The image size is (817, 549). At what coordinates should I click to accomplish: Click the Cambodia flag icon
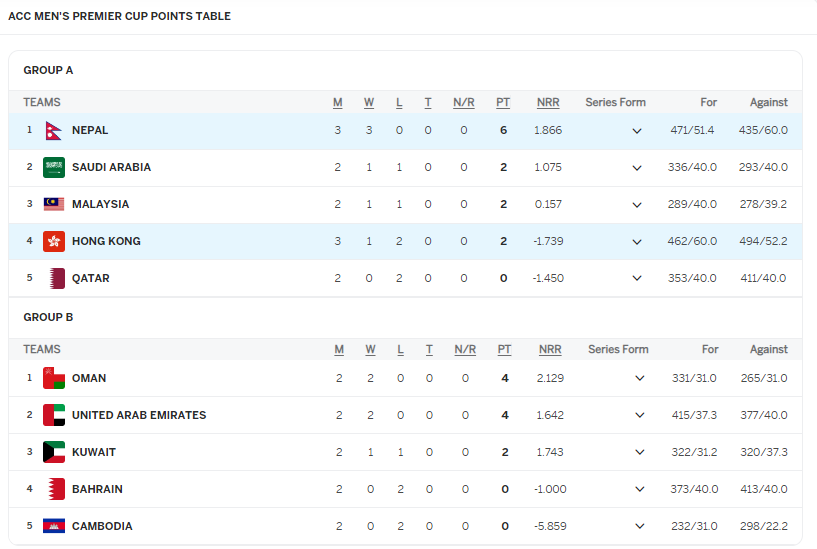54,526
